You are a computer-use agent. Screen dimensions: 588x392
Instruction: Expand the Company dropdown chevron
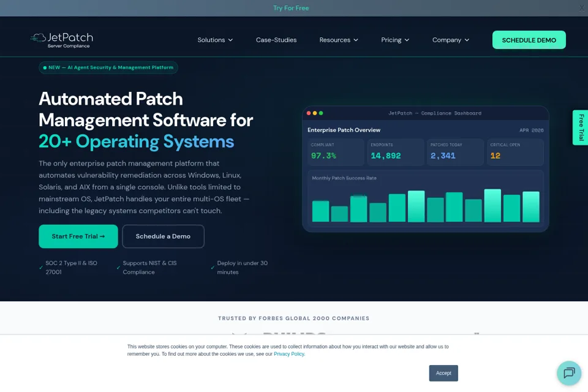point(467,40)
